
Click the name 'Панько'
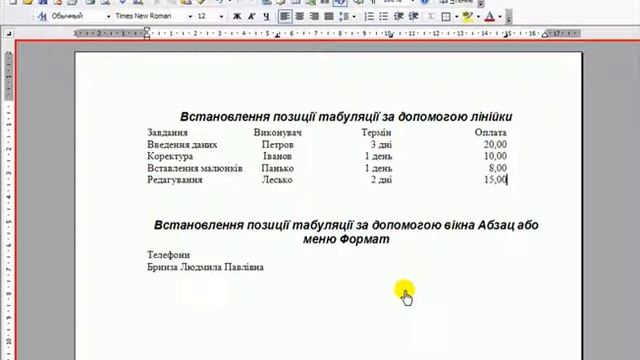coord(278,168)
